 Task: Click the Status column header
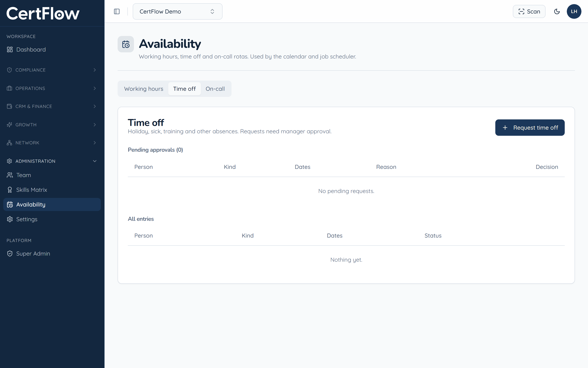coord(433,236)
